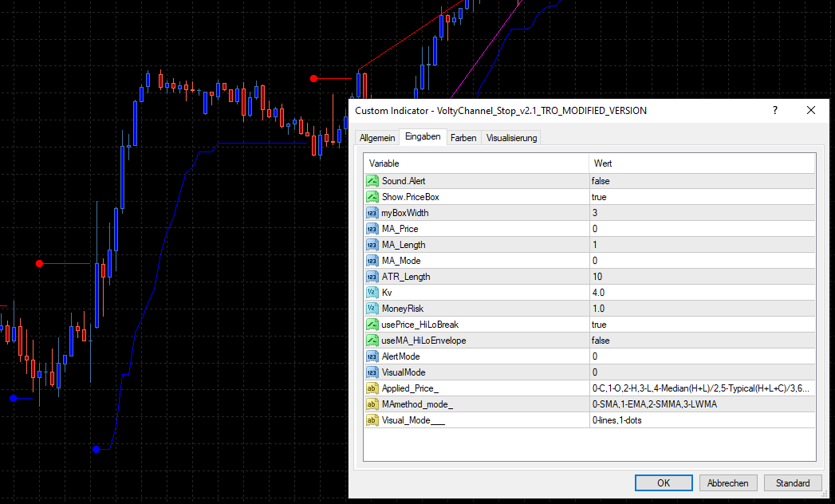Edit the AlertMode value field
Image resolution: width=835 pixels, height=504 pixels.
[702, 356]
